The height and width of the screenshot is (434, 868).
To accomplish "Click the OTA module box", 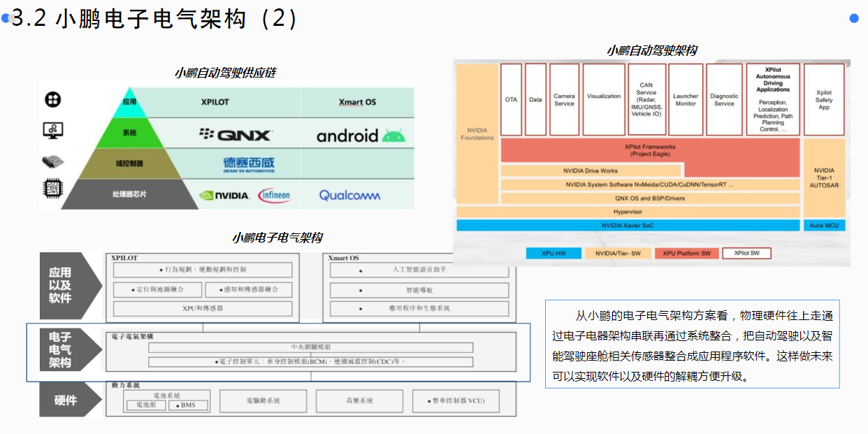I will tap(512, 99).
